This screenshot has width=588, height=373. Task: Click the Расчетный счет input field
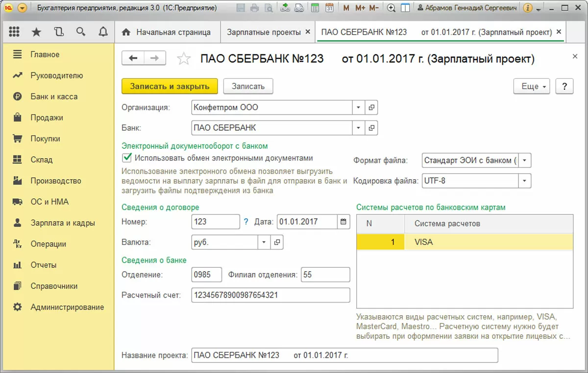coord(271,295)
